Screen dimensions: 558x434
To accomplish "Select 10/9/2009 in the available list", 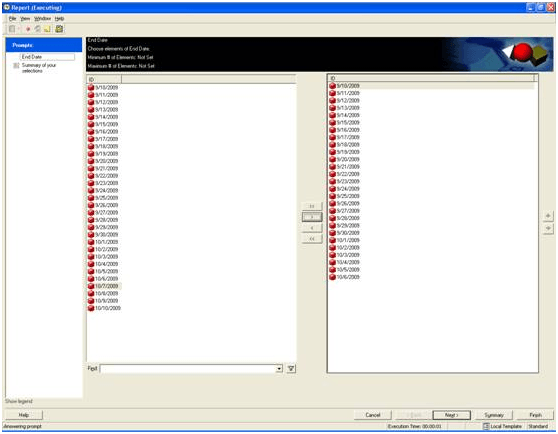I will pyautogui.click(x=106, y=301).
